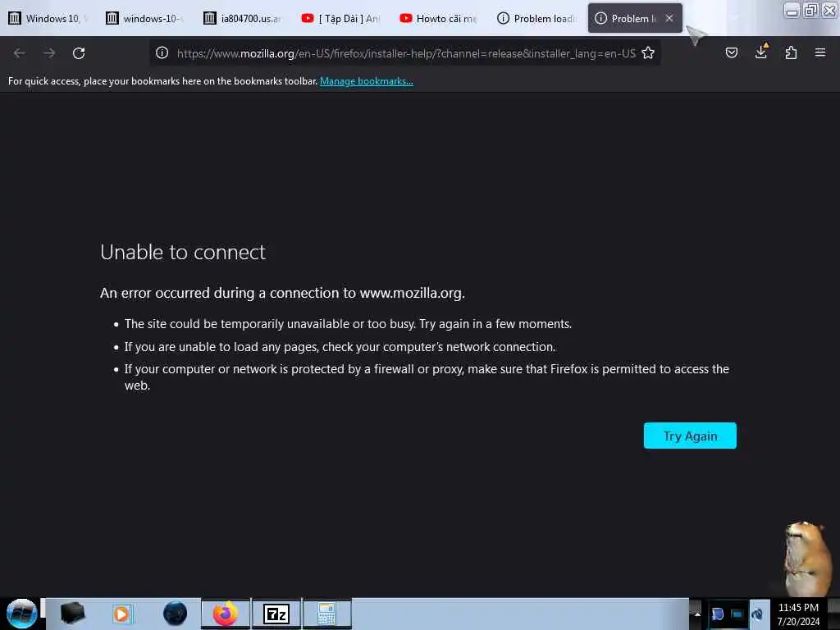This screenshot has width=840, height=630.
Task: Switch to the first Problem loading tab
Action: click(x=537, y=18)
